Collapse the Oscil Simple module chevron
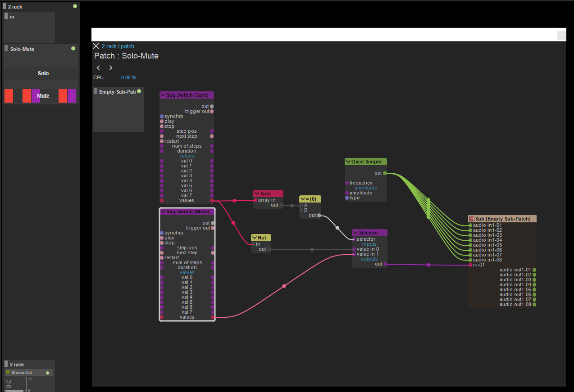Screen dimensions: 574x392 click(x=348, y=162)
